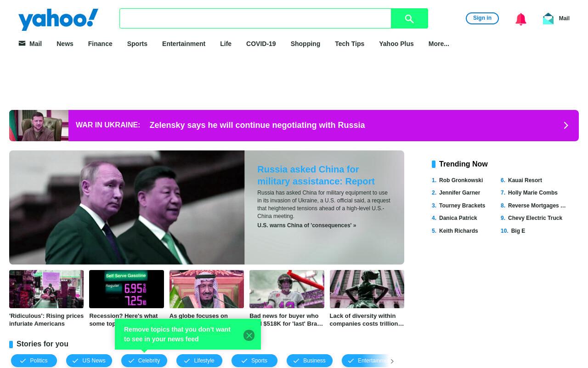Click the search input field
Image resolution: width=588 pixels, height=368 pixels.
coord(255,18)
